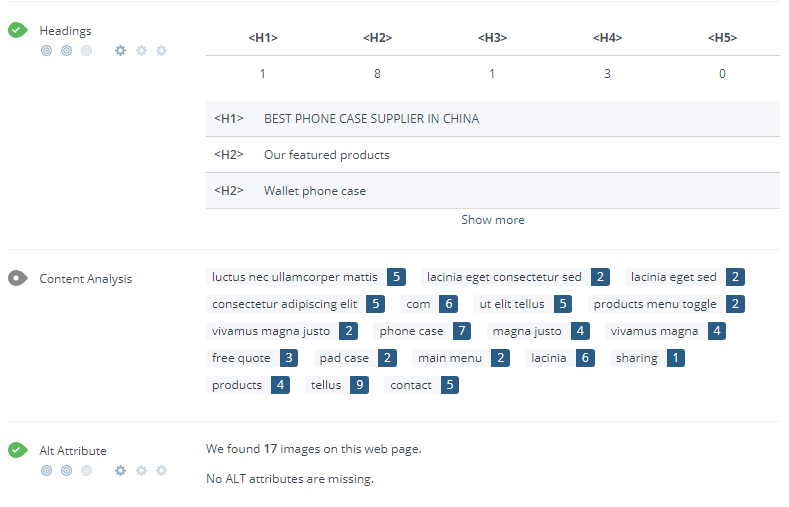Click the green checkmark beside Alt Attribute
The width and height of the screenshot is (789, 507).
tap(17, 450)
